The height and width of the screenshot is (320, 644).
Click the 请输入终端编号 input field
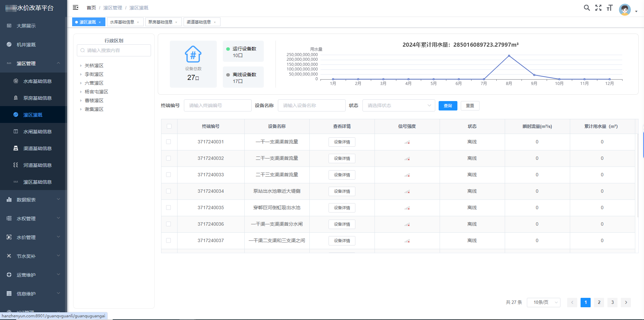click(x=217, y=105)
